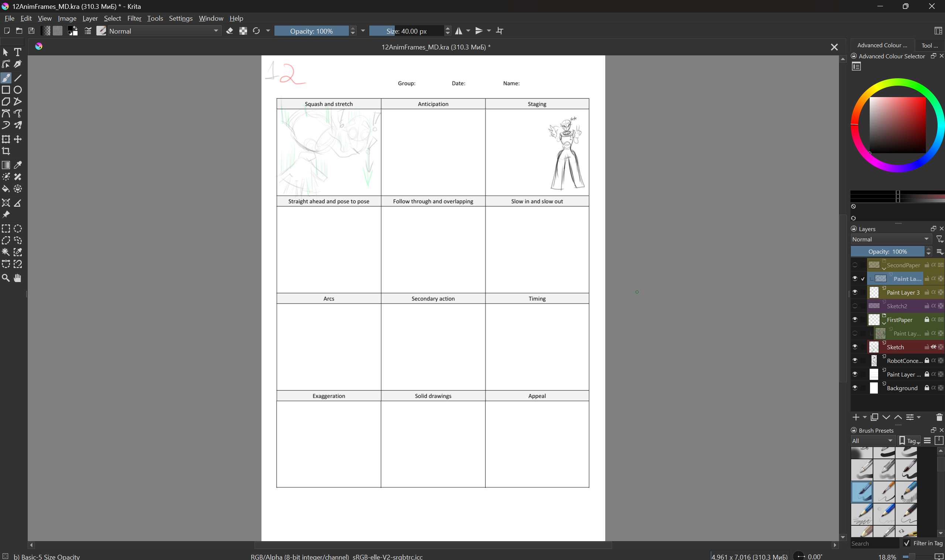
Task: Open the layer blending mode dropdown
Action: [x=891, y=239]
